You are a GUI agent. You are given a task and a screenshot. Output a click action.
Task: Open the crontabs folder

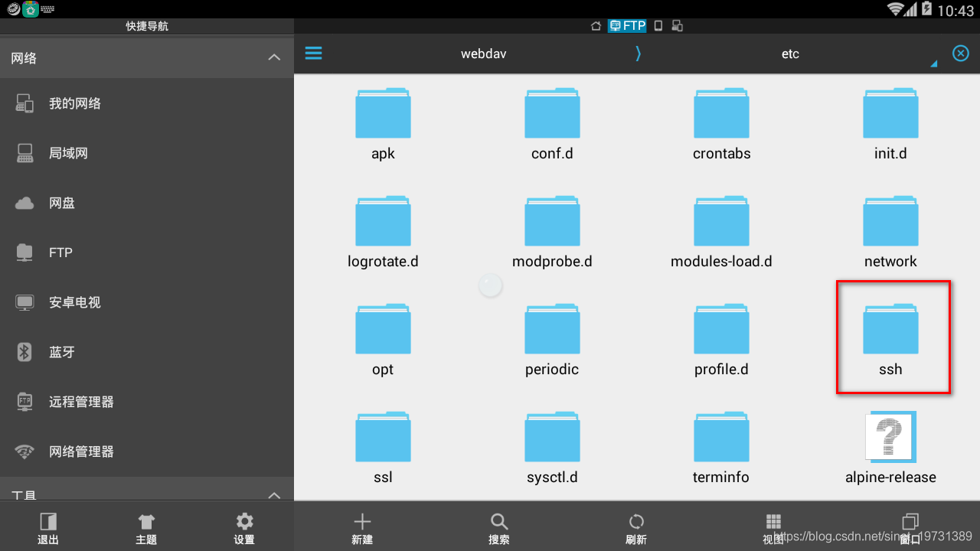pyautogui.click(x=721, y=124)
